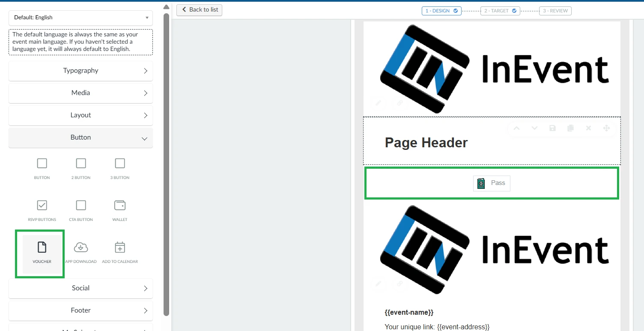Add the App Download block
The width and height of the screenshot is (644, 331).
click(x=81, y=253)
